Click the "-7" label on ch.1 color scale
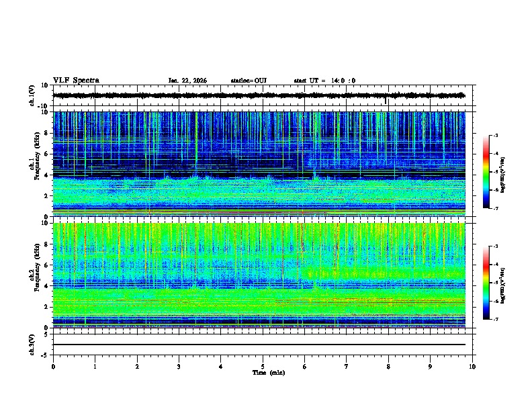 (x=496, y=208)
